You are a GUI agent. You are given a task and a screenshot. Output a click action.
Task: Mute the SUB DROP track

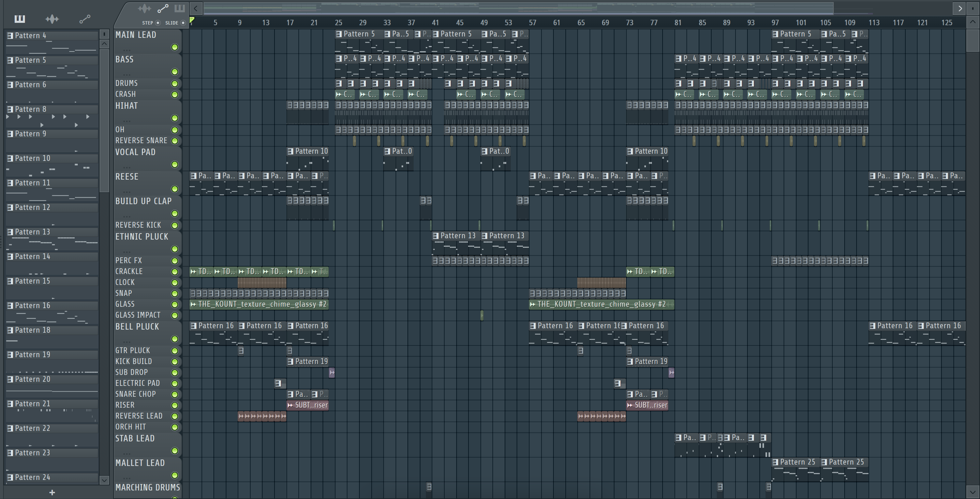(175, 372)
